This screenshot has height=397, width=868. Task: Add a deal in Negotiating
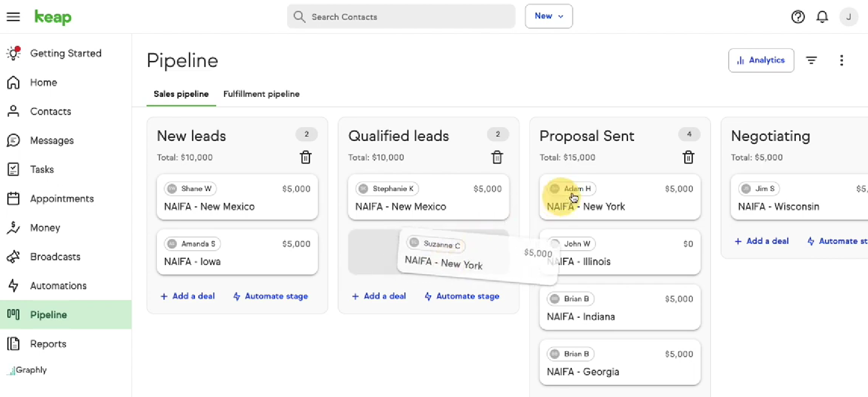[x=762, y=241]
